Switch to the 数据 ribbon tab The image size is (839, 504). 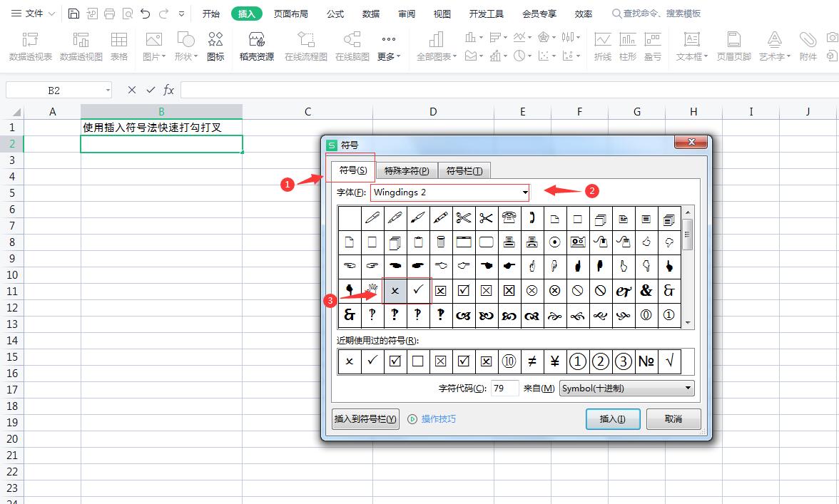tap(370, 14)
